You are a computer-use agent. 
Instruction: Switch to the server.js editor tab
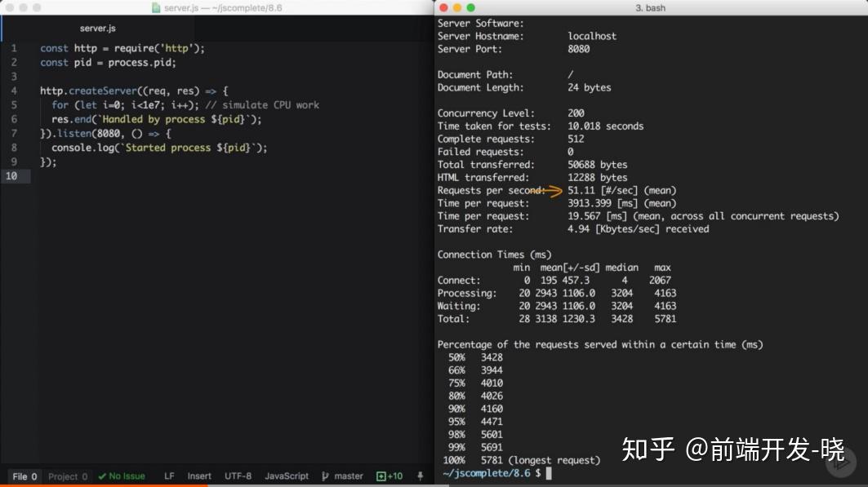click(97, 27)
